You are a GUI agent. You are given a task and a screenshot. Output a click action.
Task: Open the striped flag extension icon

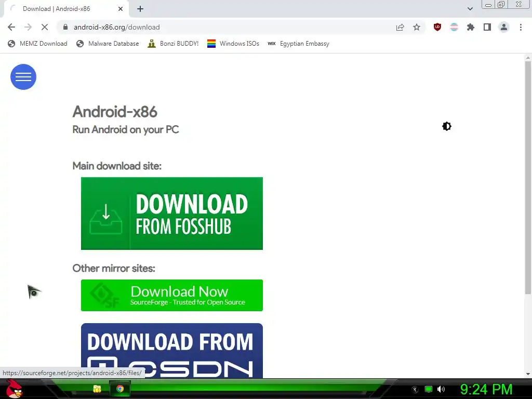tap(454, 27)
